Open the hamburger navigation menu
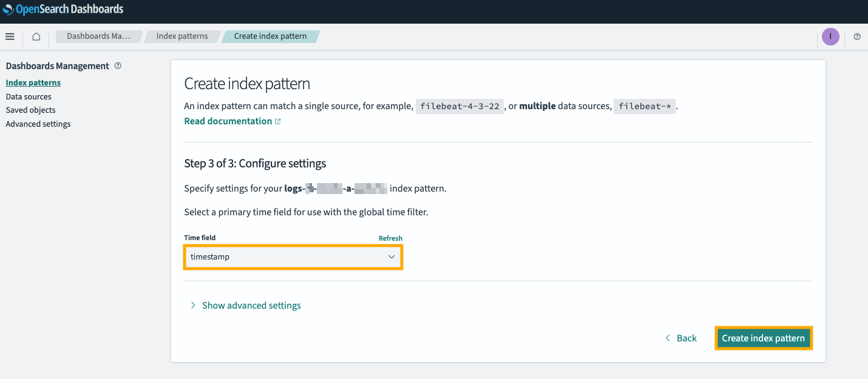Viewport: 868px width, 379px height. coord(10,37)
